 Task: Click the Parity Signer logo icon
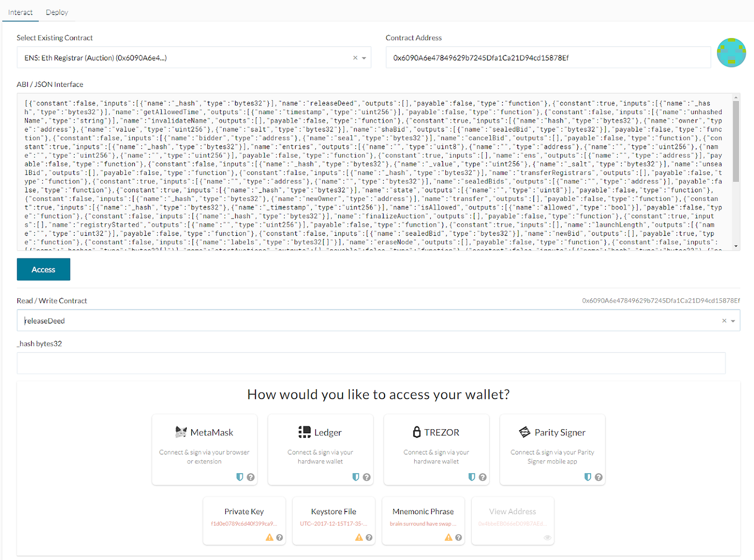coord(525,432)
